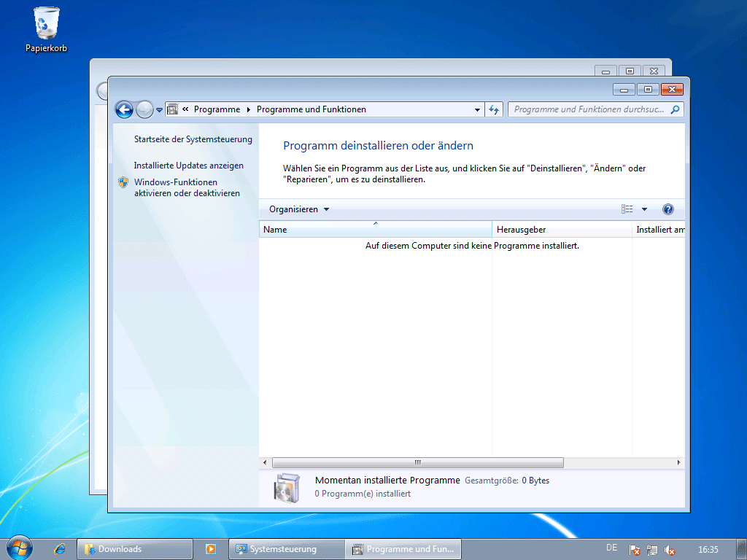Screen dimensions: 747x560
Task: Maximize the background Systemsteuerung window
Action: 630,71
